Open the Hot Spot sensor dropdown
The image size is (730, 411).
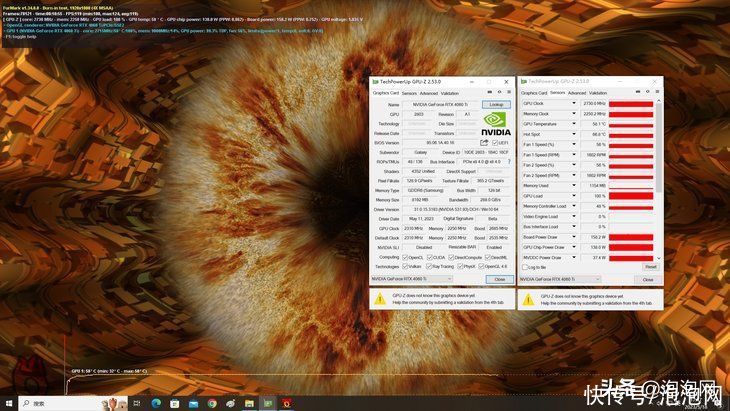click(x=574, y=134)
